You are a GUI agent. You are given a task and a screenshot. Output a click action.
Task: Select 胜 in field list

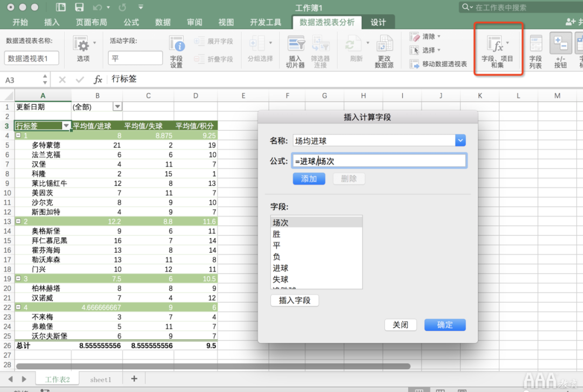coord(316,234)
